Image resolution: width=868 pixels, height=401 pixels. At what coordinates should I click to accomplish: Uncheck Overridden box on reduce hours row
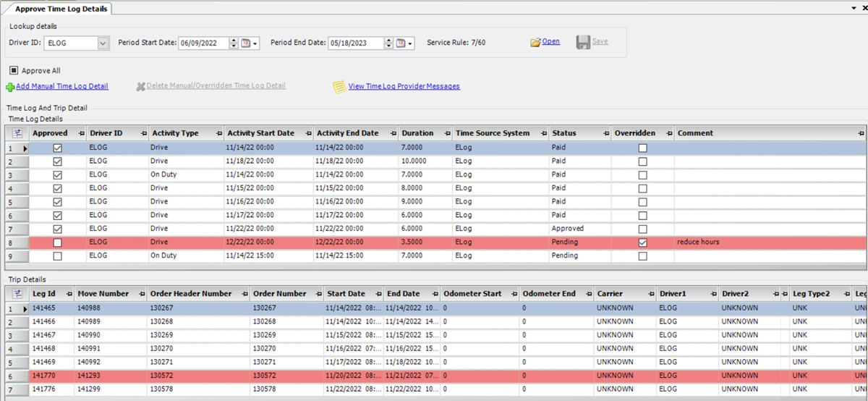point(642,242)
